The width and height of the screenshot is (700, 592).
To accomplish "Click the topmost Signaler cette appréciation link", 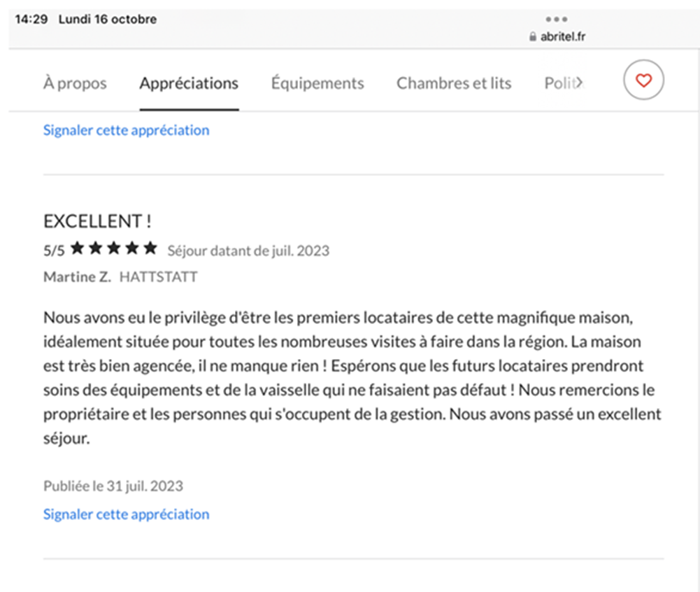I will pos(127,130).
